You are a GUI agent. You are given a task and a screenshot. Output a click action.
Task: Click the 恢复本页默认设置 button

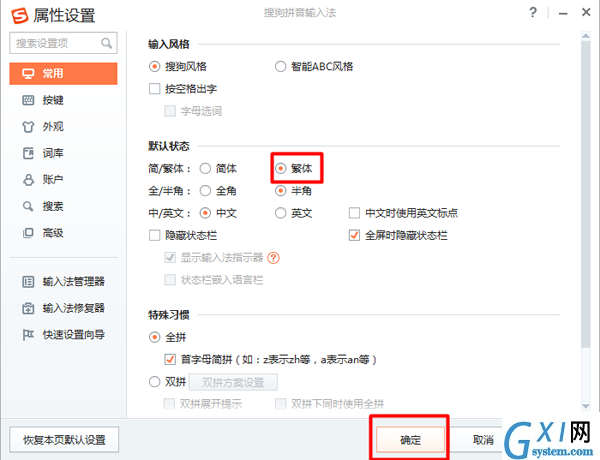pos(64,440)
